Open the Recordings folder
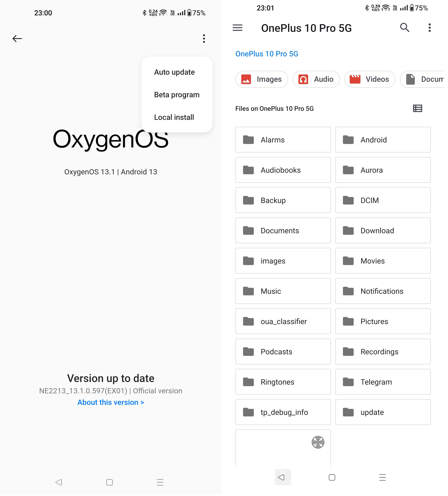Viewport: 448px width, 496px height. pyautogui.click(x=383, y=352)
